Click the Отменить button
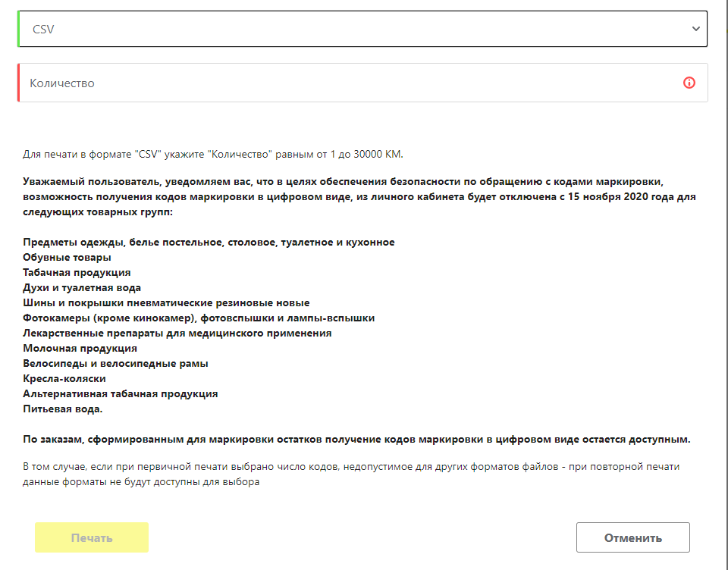Screen dimensions: 728x570 (x=632, y=537)
